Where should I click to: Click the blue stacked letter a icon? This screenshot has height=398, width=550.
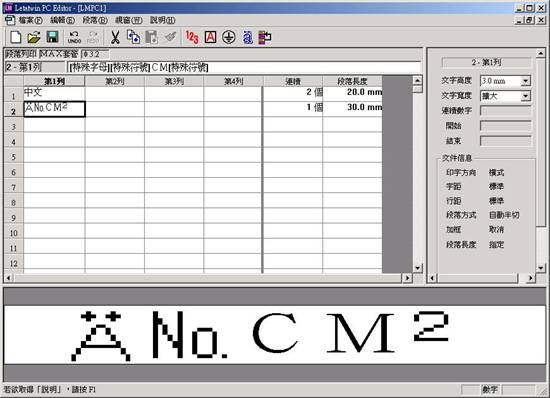[247, 37]
